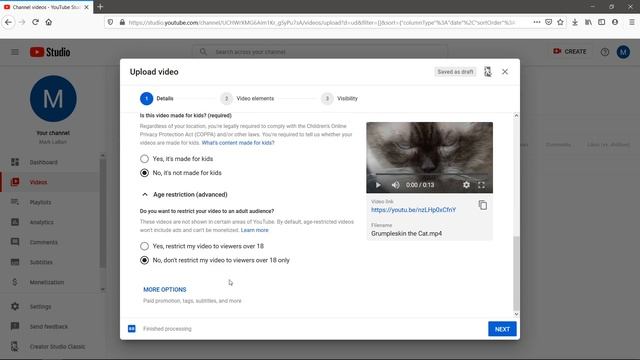The height and width of the screenshot is (360, 640).
Task: Open video preview settings gear
Action: tap(466, 185)
